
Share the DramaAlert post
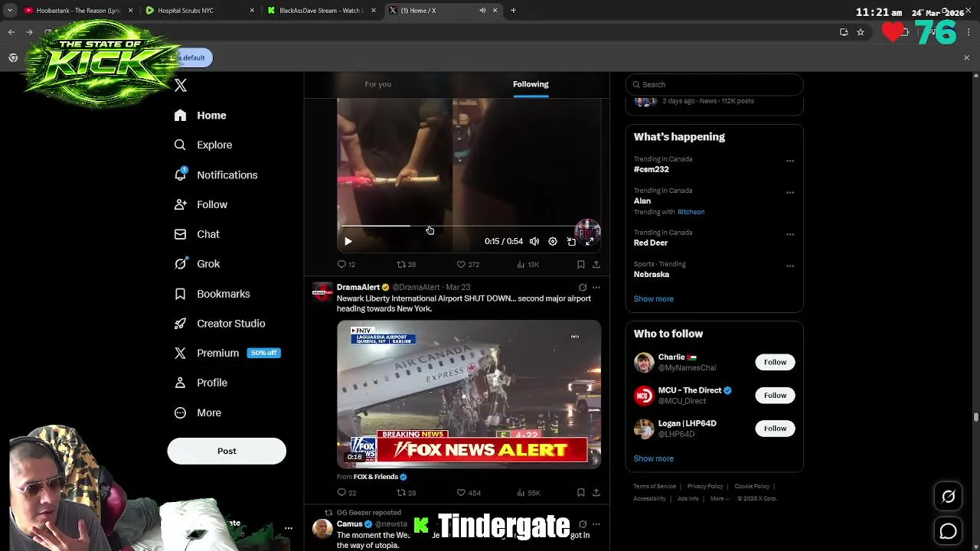tap(596, 493)
